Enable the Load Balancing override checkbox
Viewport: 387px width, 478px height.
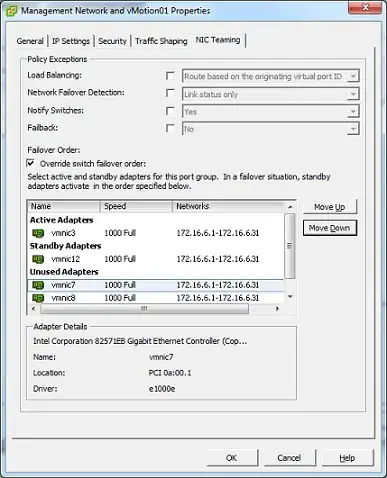170,76
